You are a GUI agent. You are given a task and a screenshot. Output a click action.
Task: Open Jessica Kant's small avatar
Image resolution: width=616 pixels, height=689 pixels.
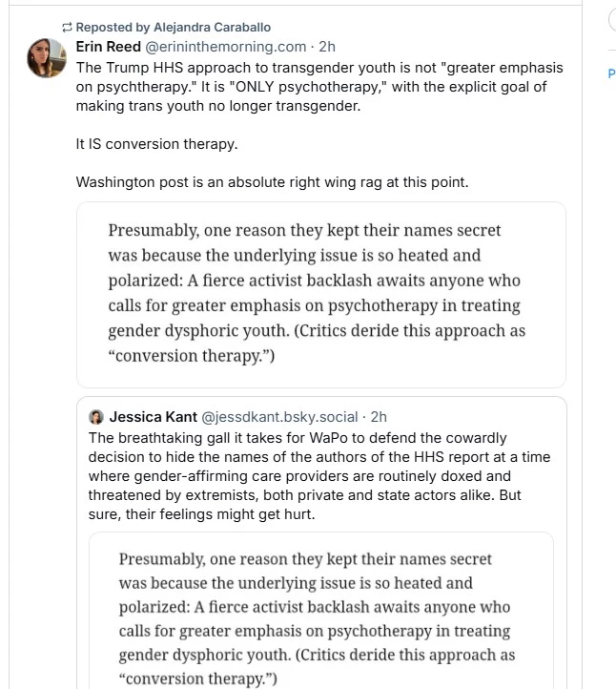tap(96, 417)
